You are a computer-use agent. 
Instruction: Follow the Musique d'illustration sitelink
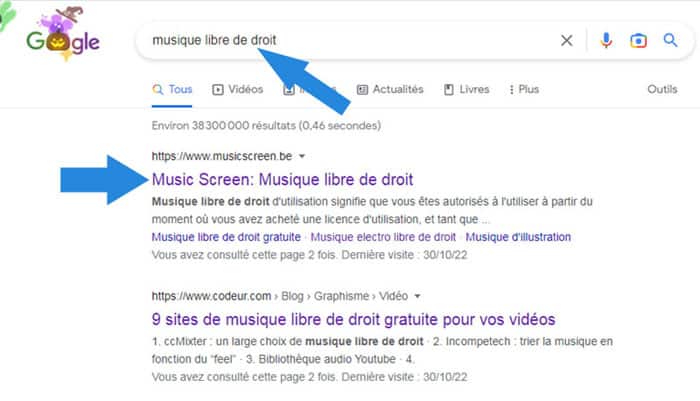point(519,237)
